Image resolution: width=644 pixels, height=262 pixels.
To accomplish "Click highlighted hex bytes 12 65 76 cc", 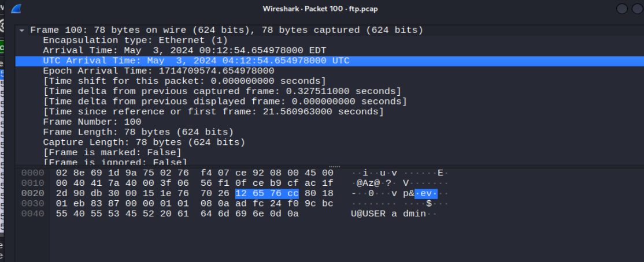I will pos(267,193).
